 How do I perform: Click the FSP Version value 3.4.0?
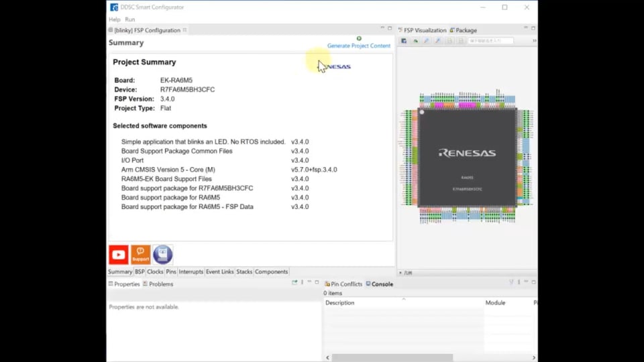pyautogui.click(x=167, y=99)
